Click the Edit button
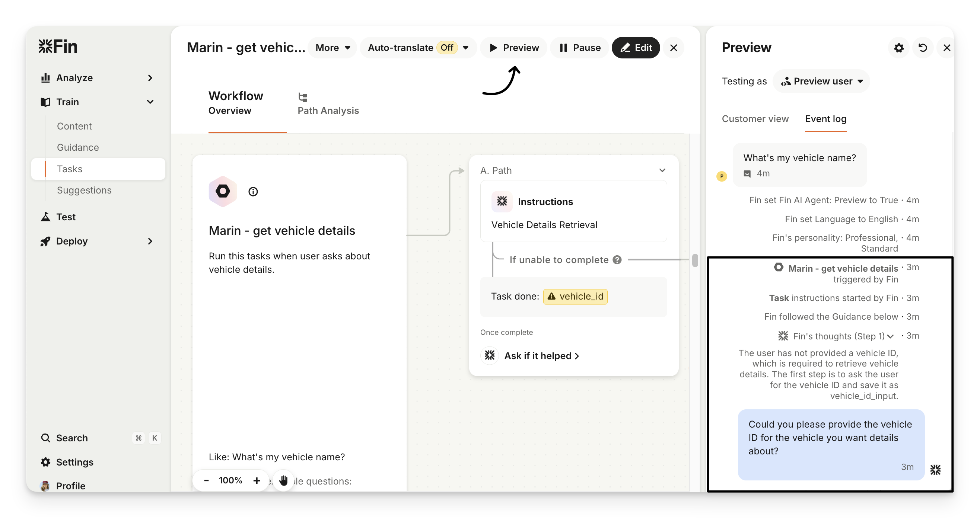The image size is (980, 518). (x=636, y=48)
